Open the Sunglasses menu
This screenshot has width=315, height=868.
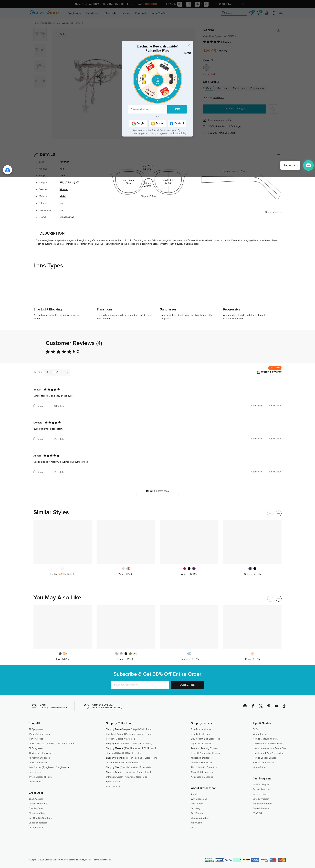(93, 13)
